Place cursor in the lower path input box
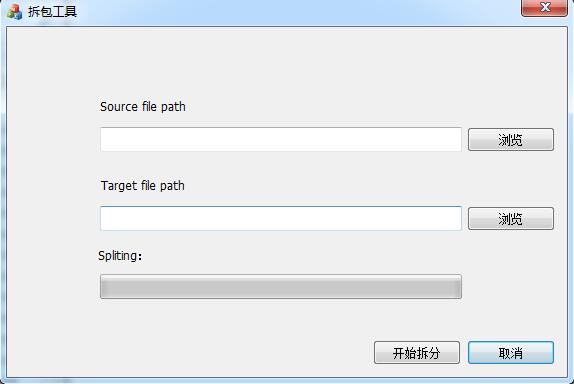574x384 pixels. point(281,219)
